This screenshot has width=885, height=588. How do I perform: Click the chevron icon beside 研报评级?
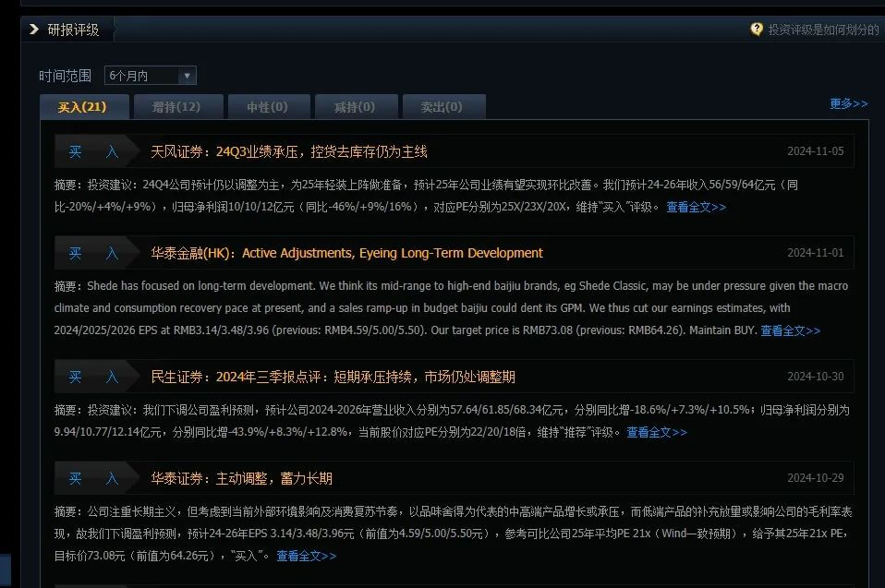(x=34, y=30)
